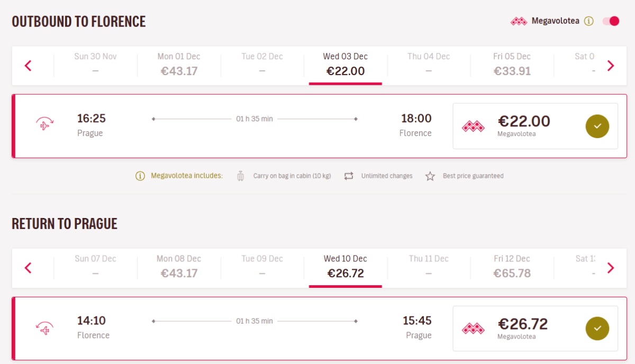Deselect the return €26.72 flight checkmark
The height and width of the screenshot is (364, 635).
pyautogui.click(x=597, y=329)
